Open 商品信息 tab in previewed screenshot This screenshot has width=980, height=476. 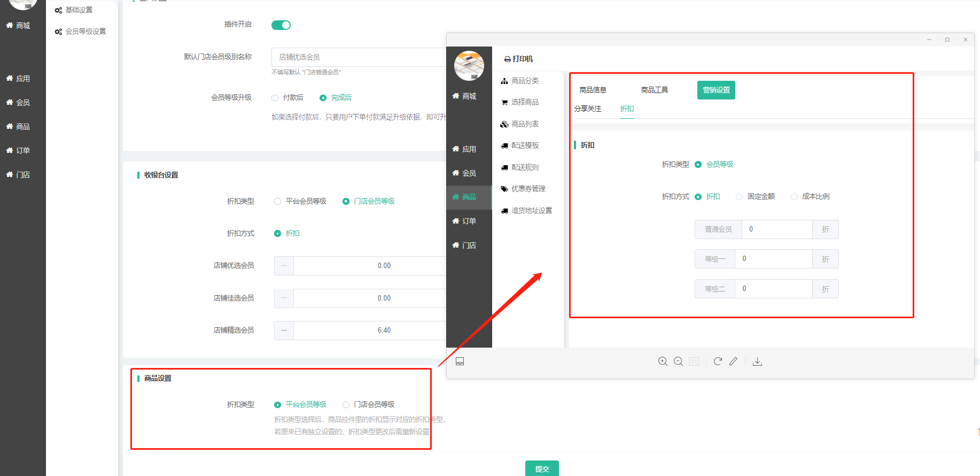pos(593,90)
